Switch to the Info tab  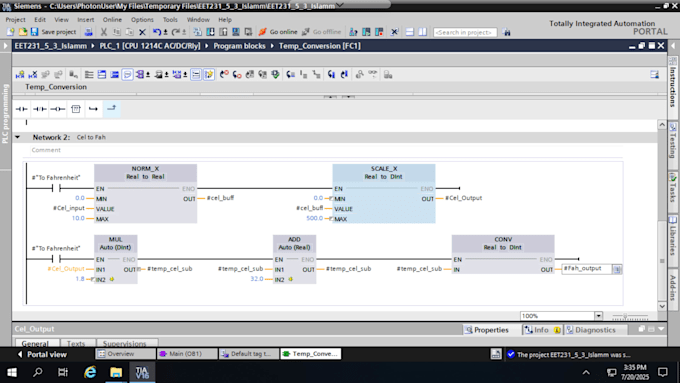tap(542, 330)
